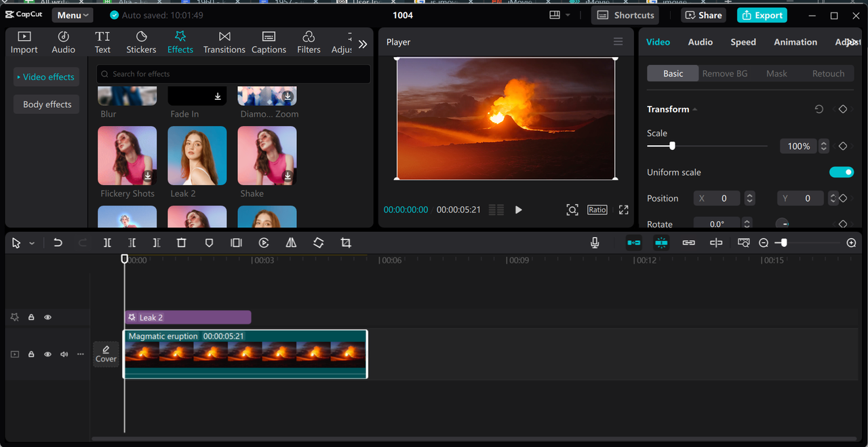
Task: Select the Split tool in timeline toolbar
Action: (107, 243)
